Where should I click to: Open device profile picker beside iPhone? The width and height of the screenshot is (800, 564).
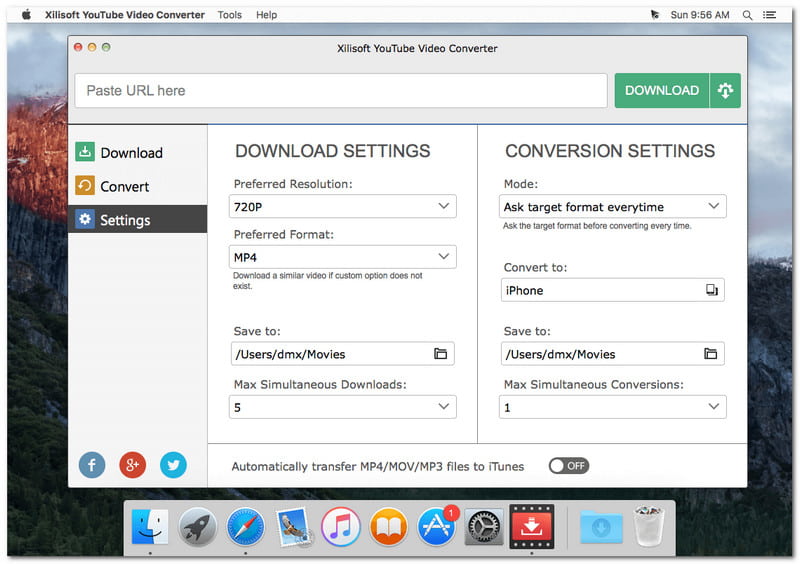coord(711,290)
